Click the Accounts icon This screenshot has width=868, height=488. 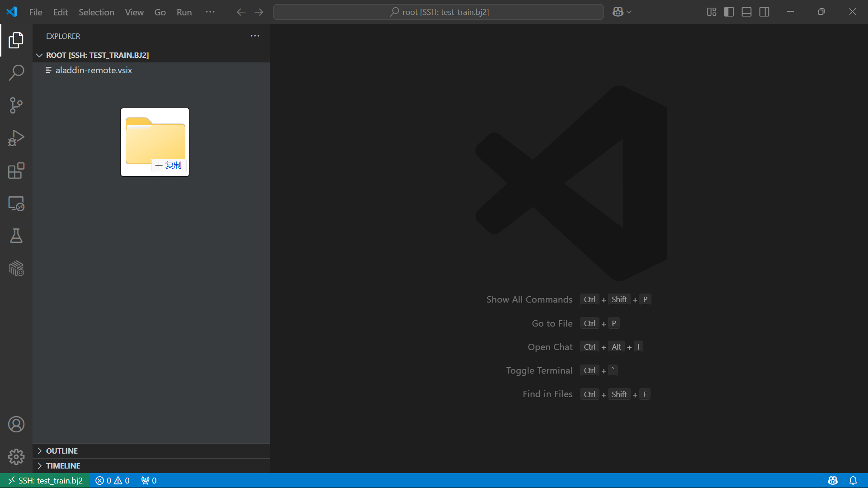(x=16, y=424)
